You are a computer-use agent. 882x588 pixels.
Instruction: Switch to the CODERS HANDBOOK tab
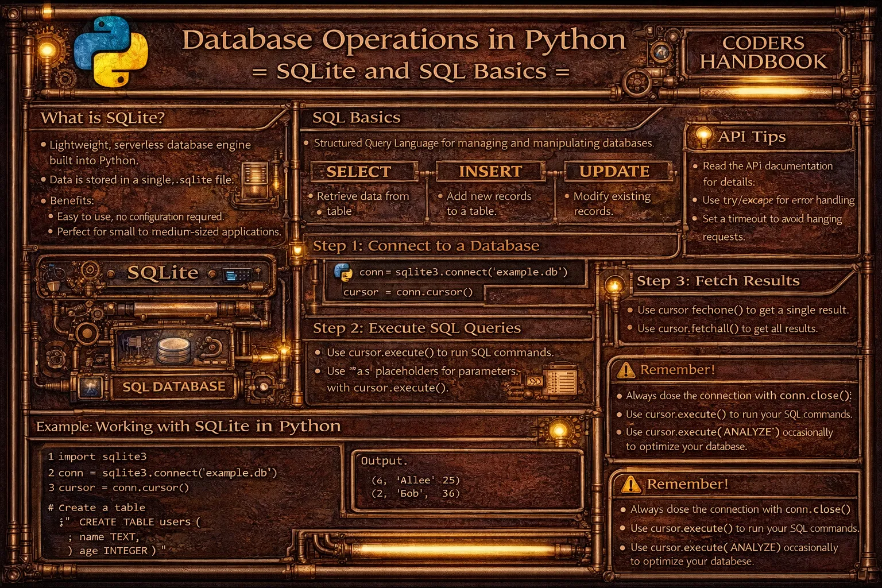762,53
